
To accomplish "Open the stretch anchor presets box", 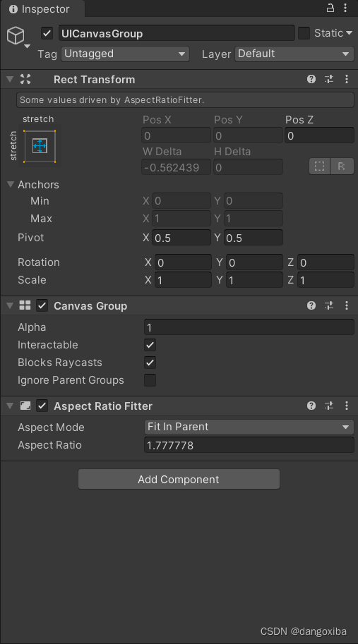I will pyautogui.click(x=40, y=146).
